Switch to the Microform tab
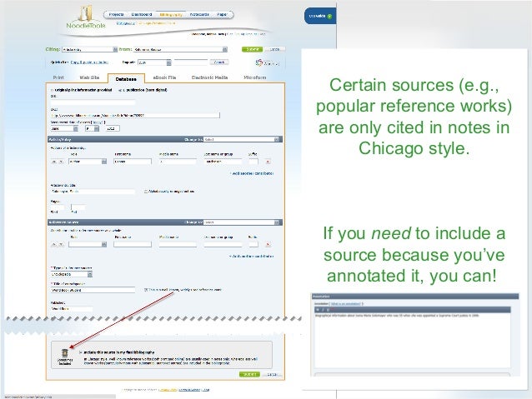The height and width of the screenshot is (399, 532). coord(255,77)
